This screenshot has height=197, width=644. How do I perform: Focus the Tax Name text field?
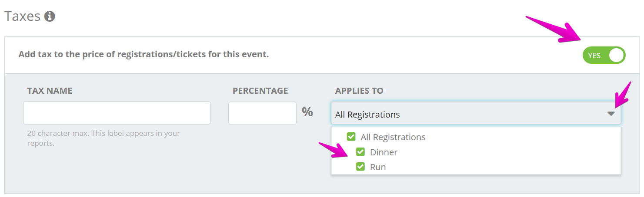117,113
